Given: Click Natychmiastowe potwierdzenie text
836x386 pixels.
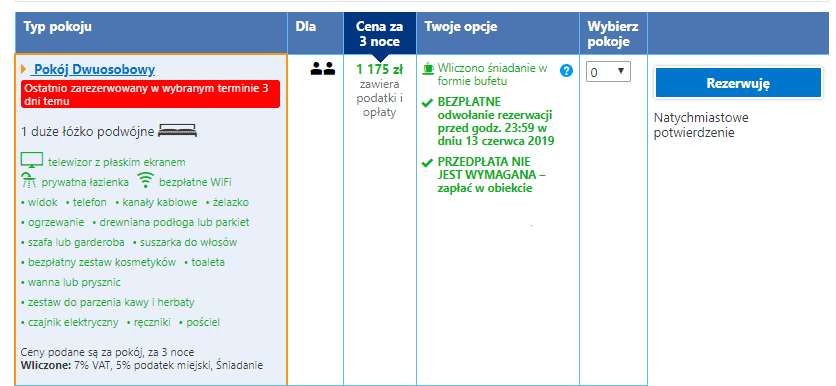Looking at the screenshot, I should (702, 125).
